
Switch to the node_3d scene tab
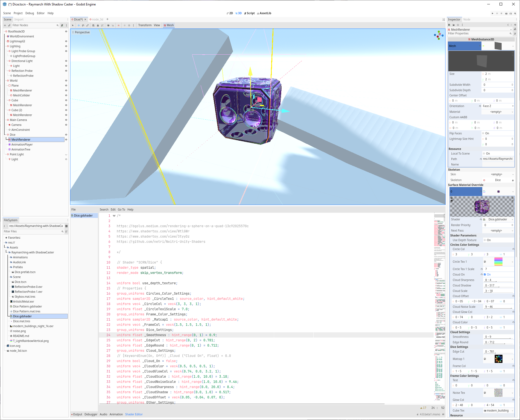[96, 20]
